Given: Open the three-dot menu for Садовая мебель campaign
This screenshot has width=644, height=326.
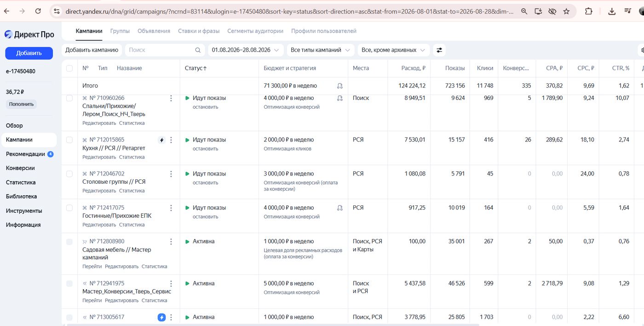Looking at the screenshot, I should [x=171, y=242].
